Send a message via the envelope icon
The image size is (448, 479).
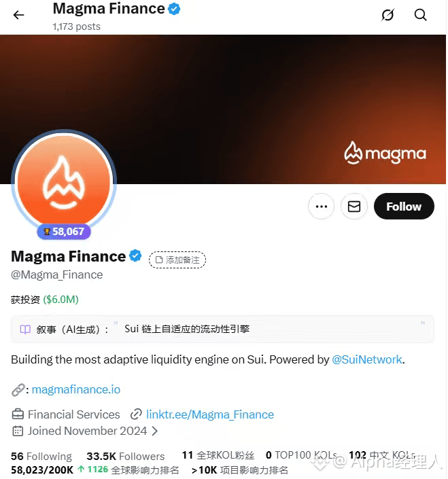354,206
